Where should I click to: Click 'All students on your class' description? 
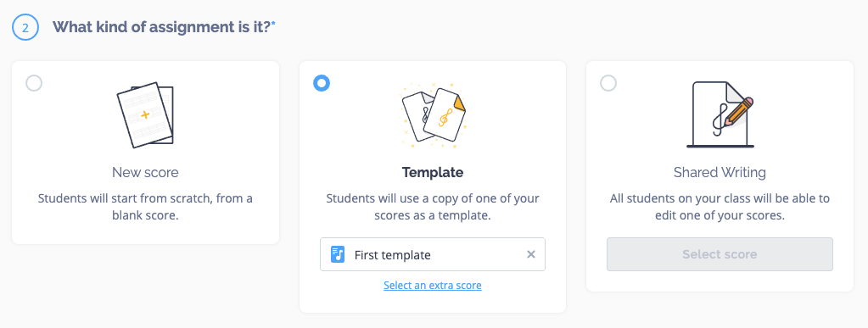[x=720, y=207]
